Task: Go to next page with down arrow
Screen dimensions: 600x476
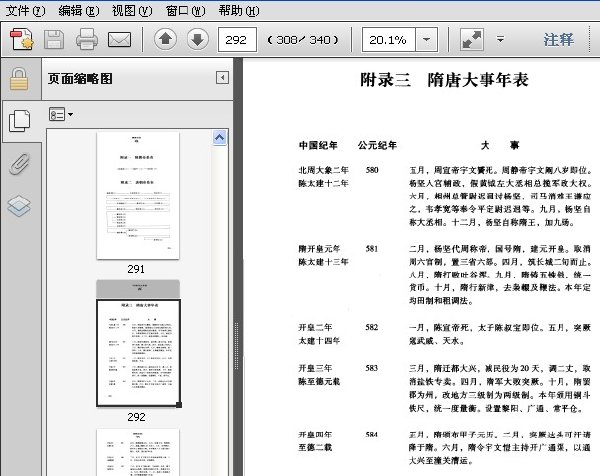Action: point(197,39)
